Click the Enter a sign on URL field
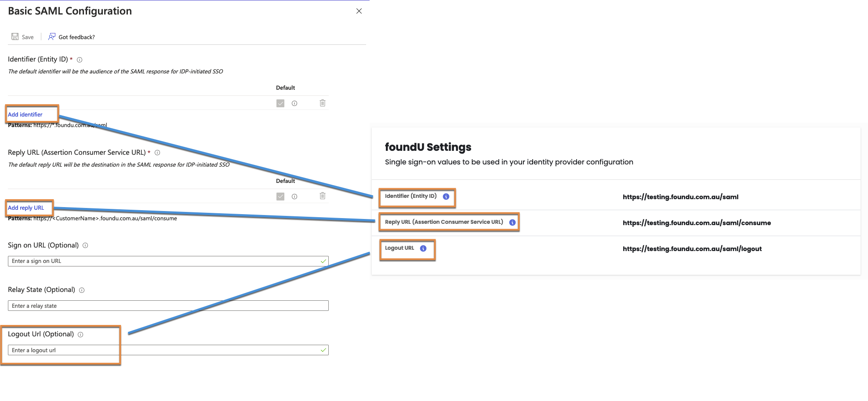The image size is (868, 401). (168, 261)
